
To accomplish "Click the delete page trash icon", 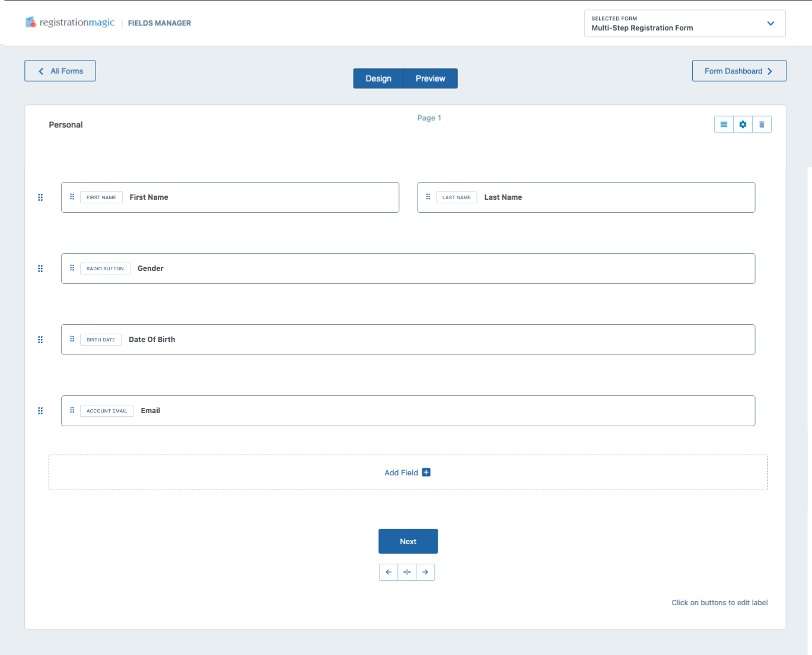I will click(762, 124).
